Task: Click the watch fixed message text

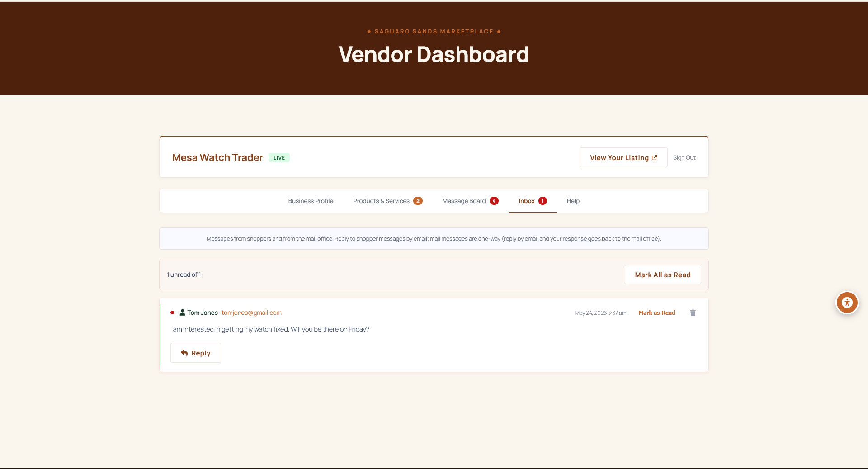Action: point(269,329)
